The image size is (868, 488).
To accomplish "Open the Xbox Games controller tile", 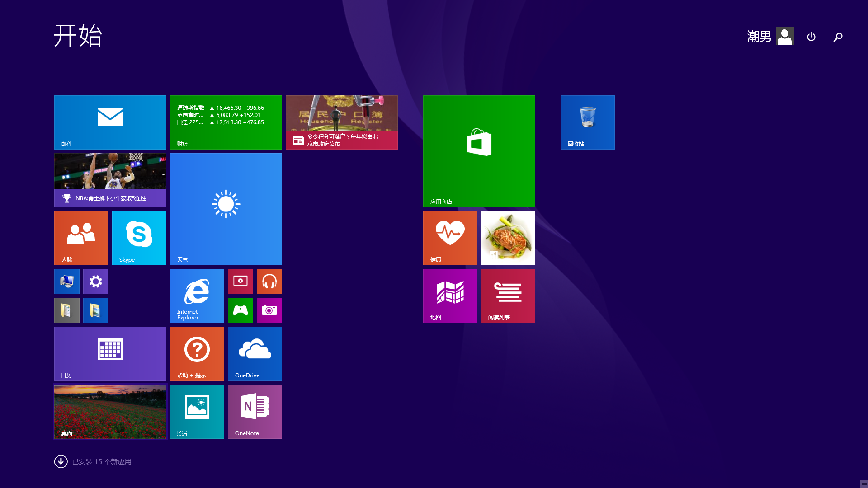I will 241,310.
